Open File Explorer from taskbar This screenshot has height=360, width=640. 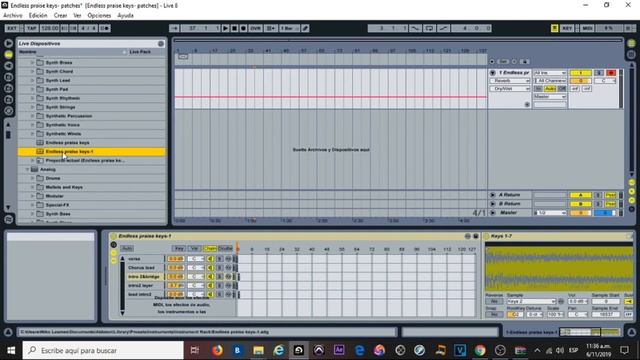[x=258, y=350]
